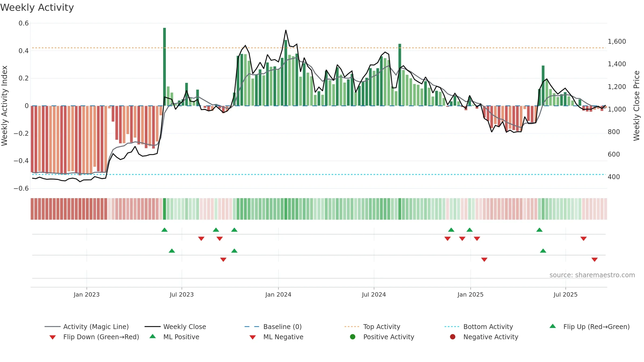The height and width of the screenshot is (362, 644).
Task: Click the Jul 2024 axis label
Action: [374, 295]
